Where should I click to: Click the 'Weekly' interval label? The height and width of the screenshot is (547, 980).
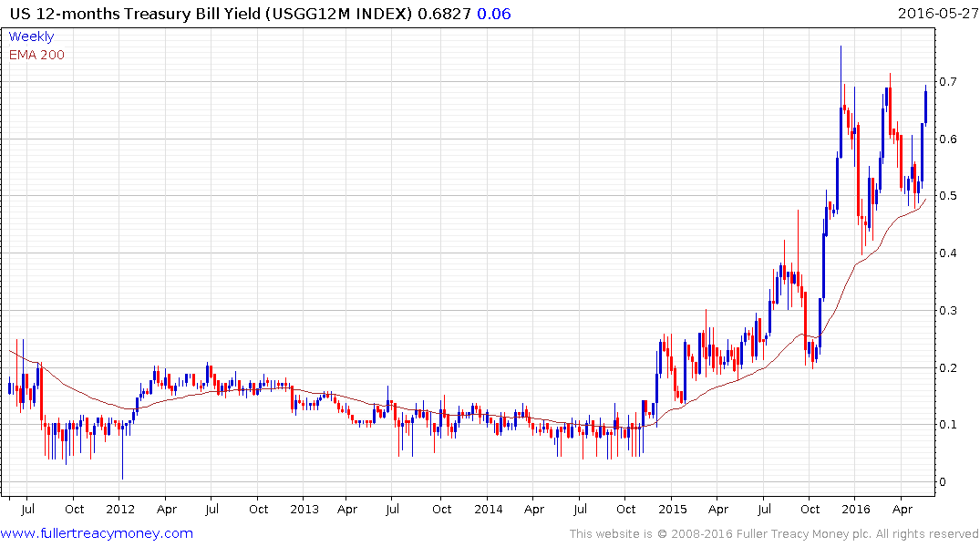pos(31,36)
